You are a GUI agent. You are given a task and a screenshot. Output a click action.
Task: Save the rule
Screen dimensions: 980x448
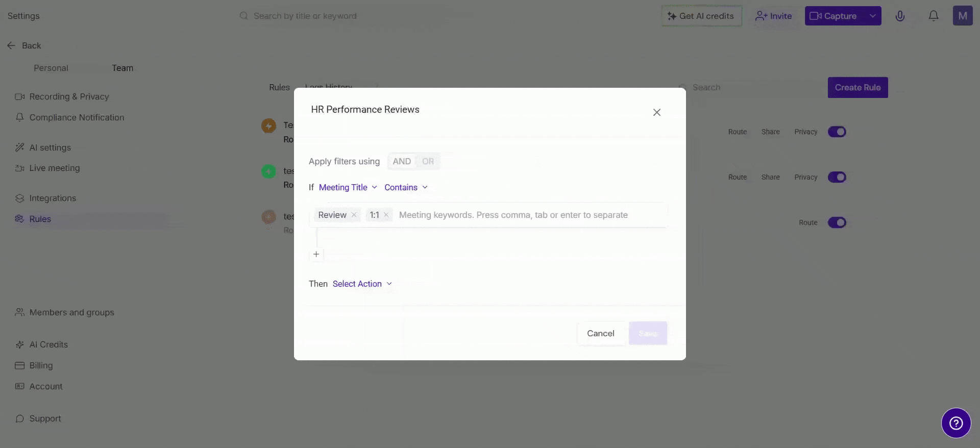[648, 333]
